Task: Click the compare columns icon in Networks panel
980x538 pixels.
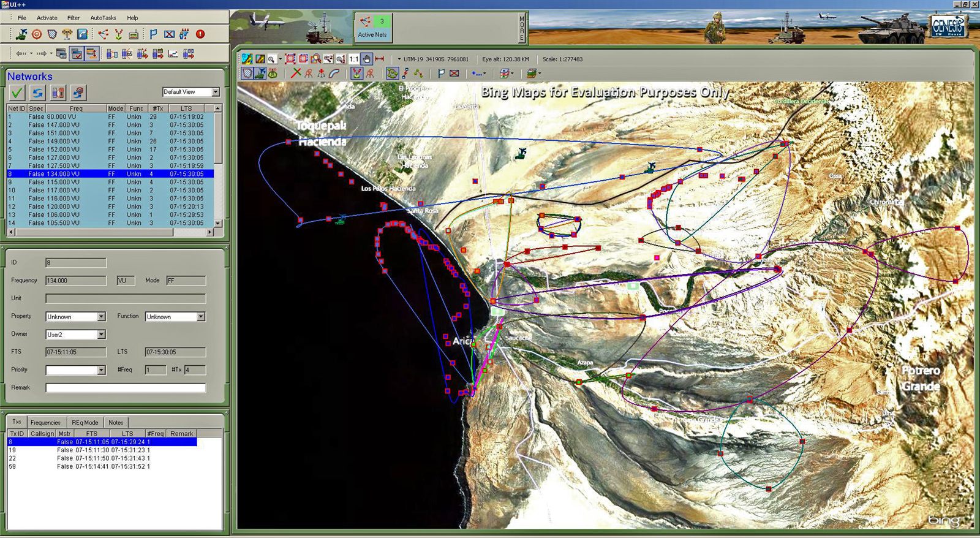Action: (58, 93)
